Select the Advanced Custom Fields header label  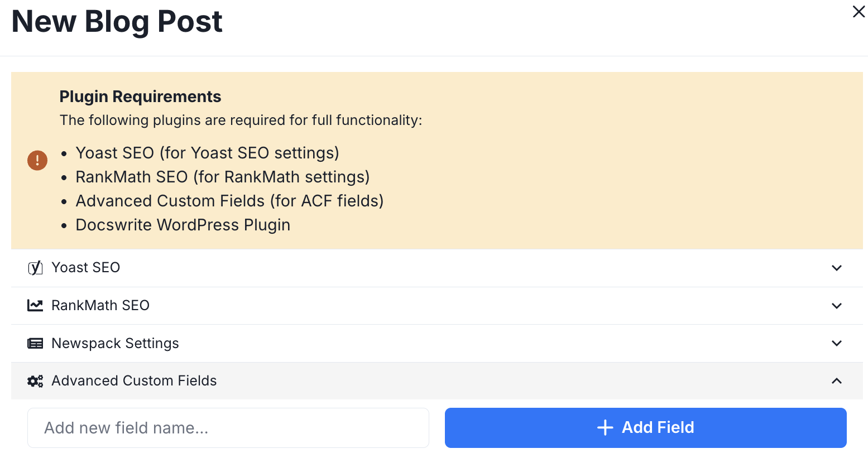134,381
